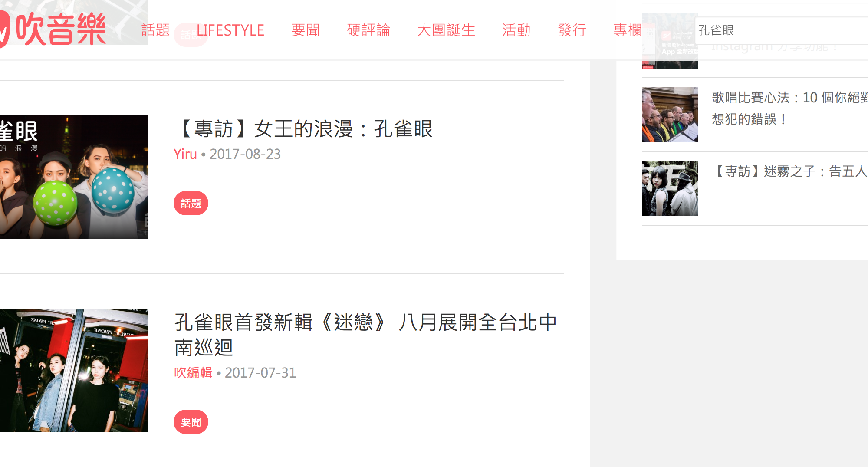The image size is (868, 467).
Task: Open the 專欄 navigation item
Action: click(627, 30)
